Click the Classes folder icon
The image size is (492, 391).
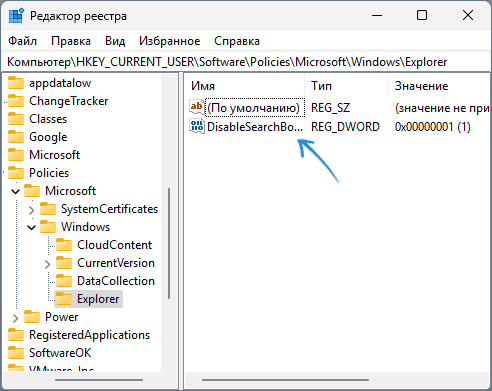[16, 119]
